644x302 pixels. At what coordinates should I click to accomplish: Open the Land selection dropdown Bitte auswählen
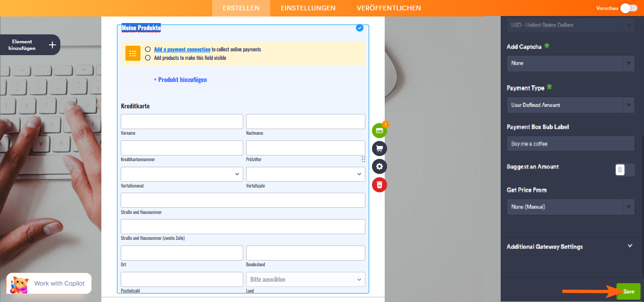click(x=305, y=279)
